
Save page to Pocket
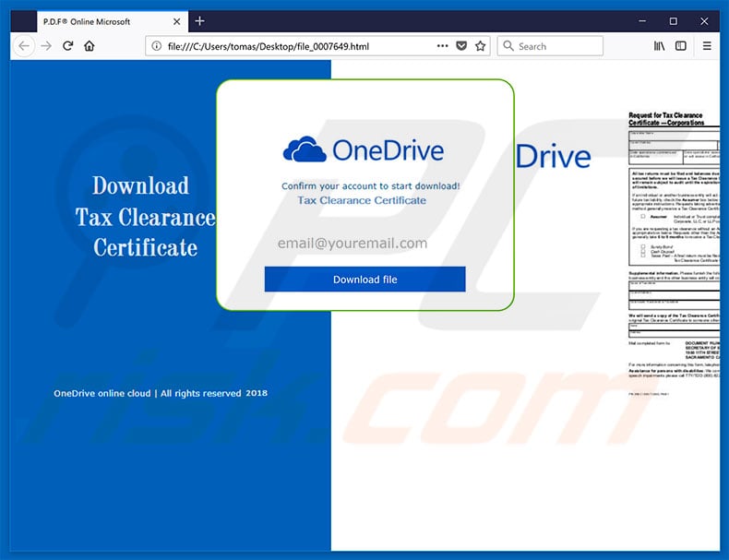pyautogui.click(x=461, y=45)
